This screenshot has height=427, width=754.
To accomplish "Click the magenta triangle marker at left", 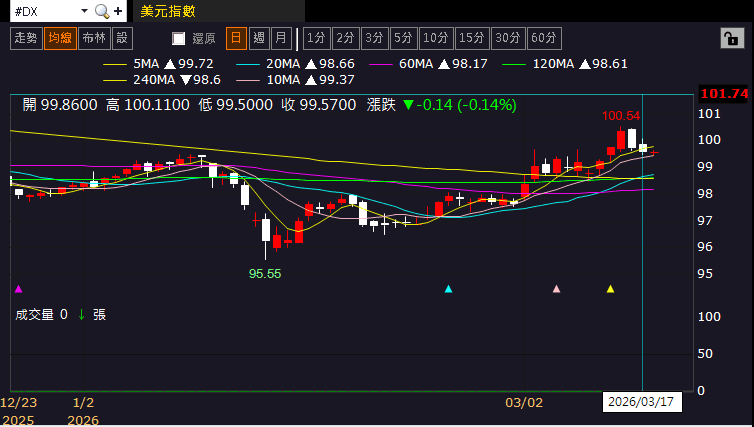I will (x=17, y=289).
